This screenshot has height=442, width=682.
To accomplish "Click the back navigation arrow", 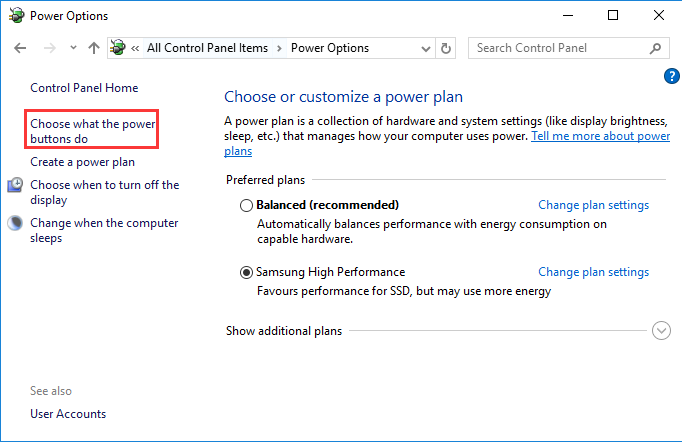I will pyautogui.click(x=21, y=48).
